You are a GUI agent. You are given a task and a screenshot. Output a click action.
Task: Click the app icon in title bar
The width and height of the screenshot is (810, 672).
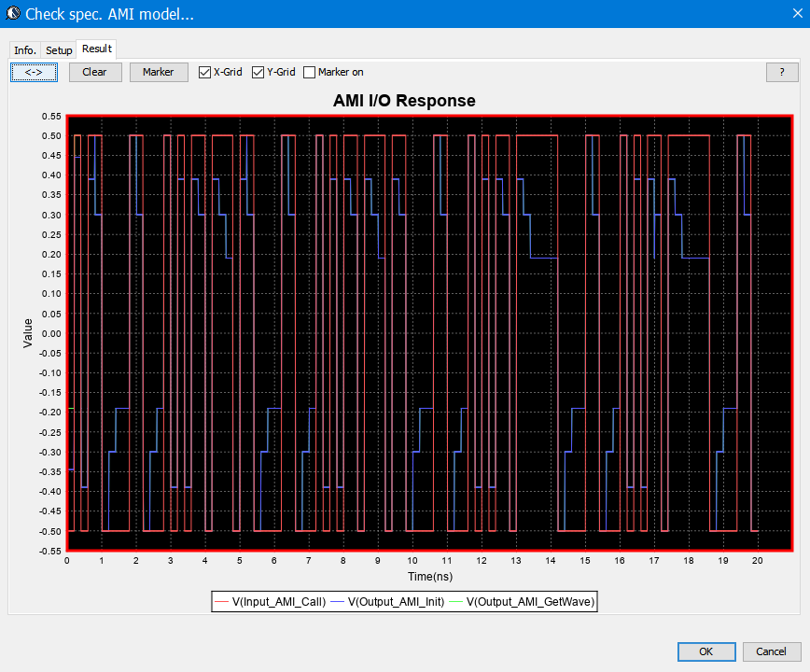click(x=13, y=14)
